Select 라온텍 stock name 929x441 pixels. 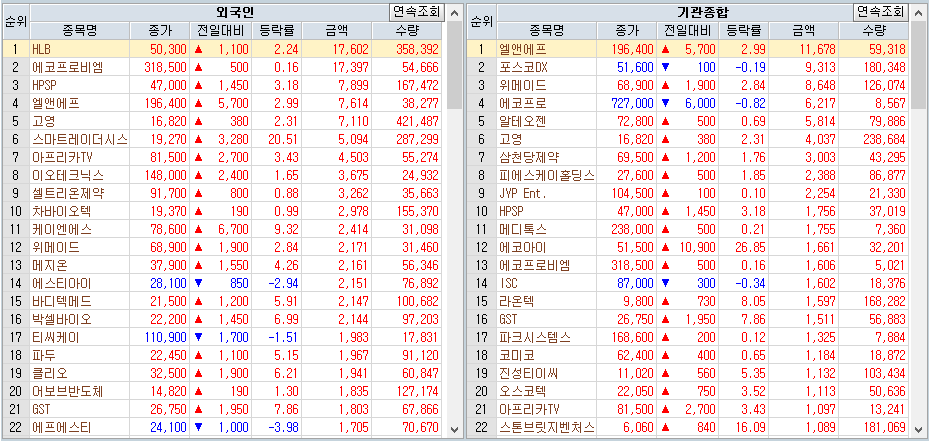[x=516, y=302]
